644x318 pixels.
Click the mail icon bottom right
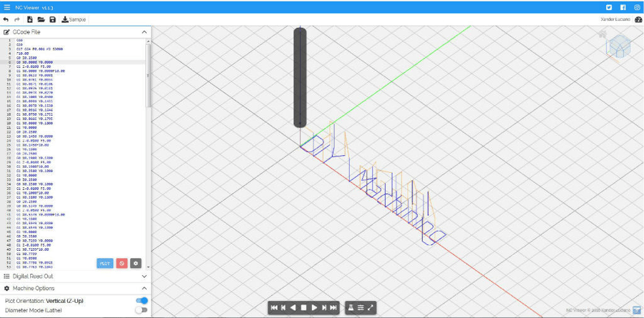click(637, 310)
